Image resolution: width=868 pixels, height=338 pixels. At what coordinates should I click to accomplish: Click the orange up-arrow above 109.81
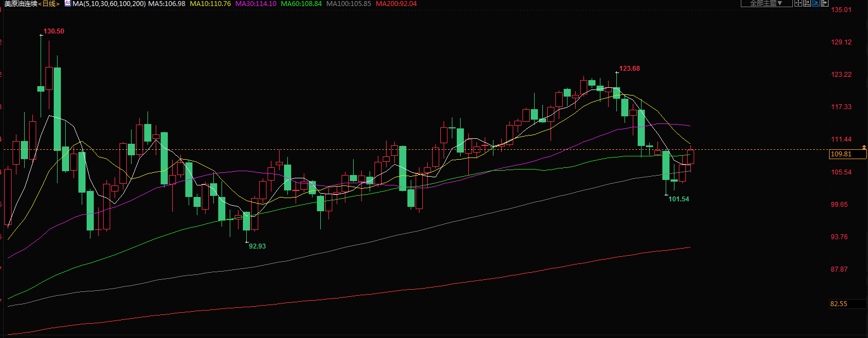[x=864, y=147]
